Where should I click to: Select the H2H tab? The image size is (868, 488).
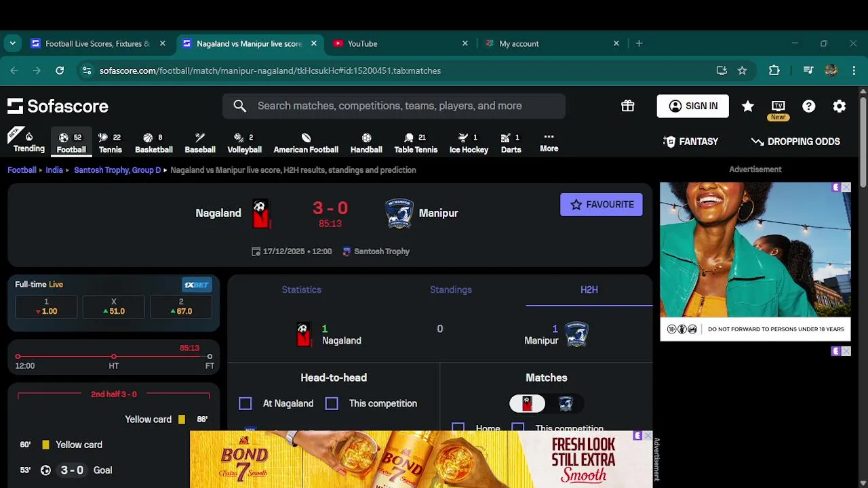tap(589, 289)
